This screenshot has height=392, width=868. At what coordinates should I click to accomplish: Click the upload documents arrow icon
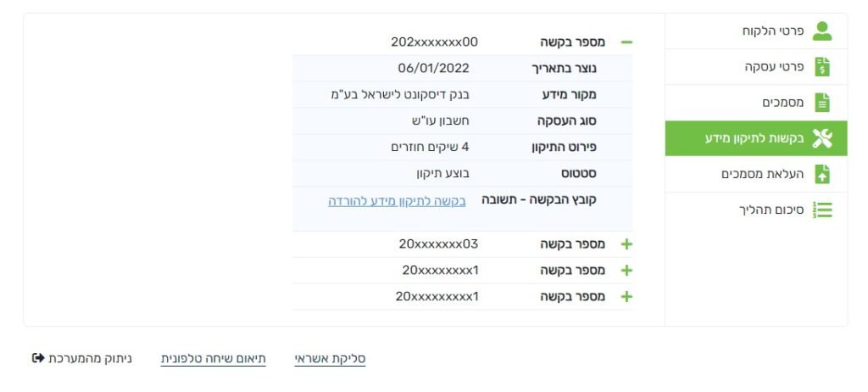pyautogui.click(x=821, y=174)
